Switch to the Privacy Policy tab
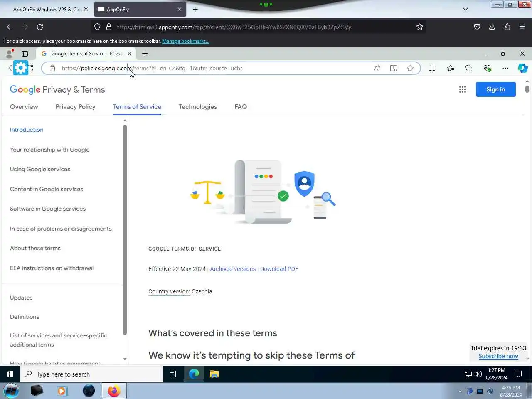The height and width of the screenshot is (399, 532). [76, 107]
